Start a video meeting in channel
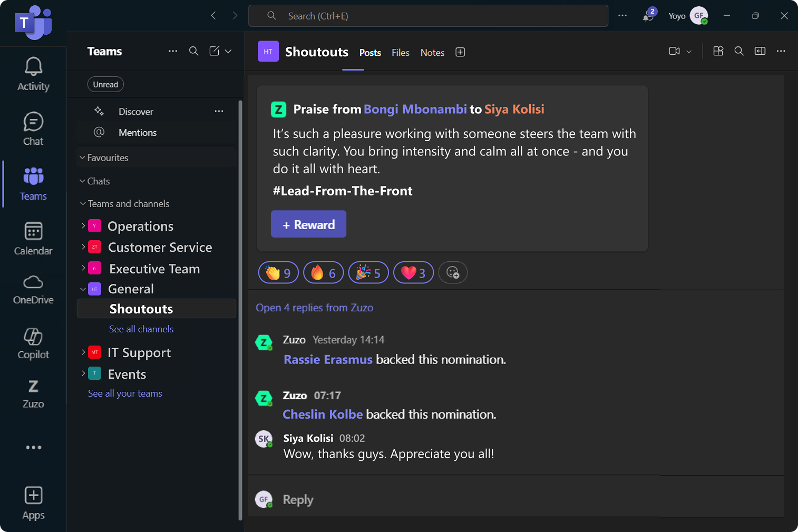Screen dimensions: 798x532 (x=674, y=51)
